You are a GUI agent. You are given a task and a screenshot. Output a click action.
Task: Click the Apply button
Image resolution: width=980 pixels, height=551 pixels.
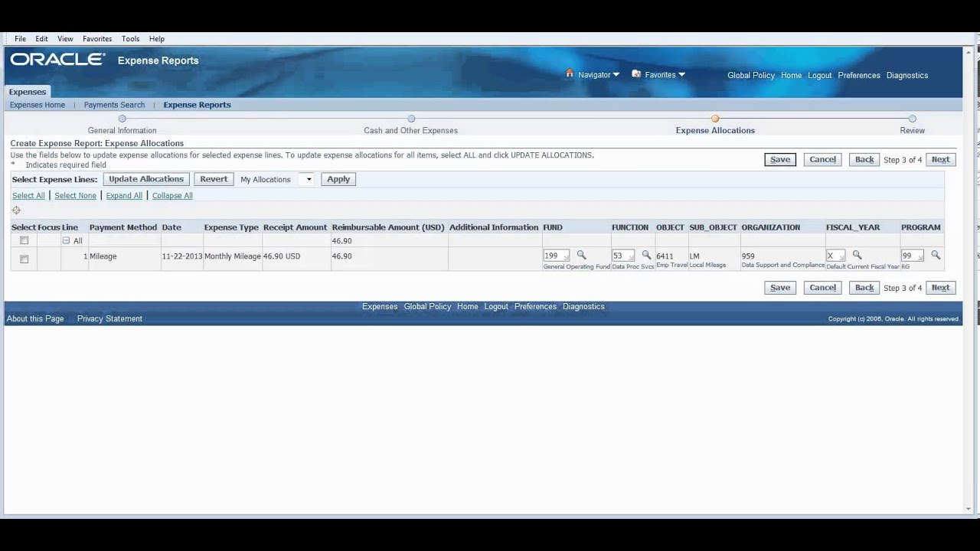338,179
